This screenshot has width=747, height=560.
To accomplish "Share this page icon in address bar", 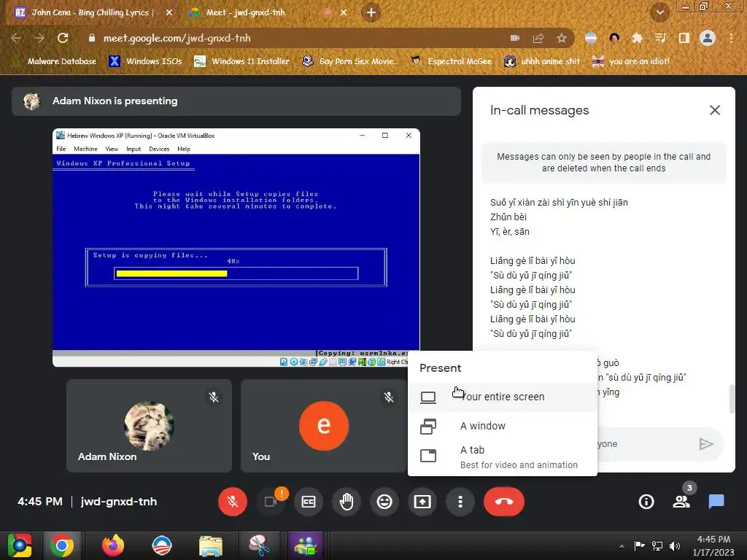I will [538, 38].
